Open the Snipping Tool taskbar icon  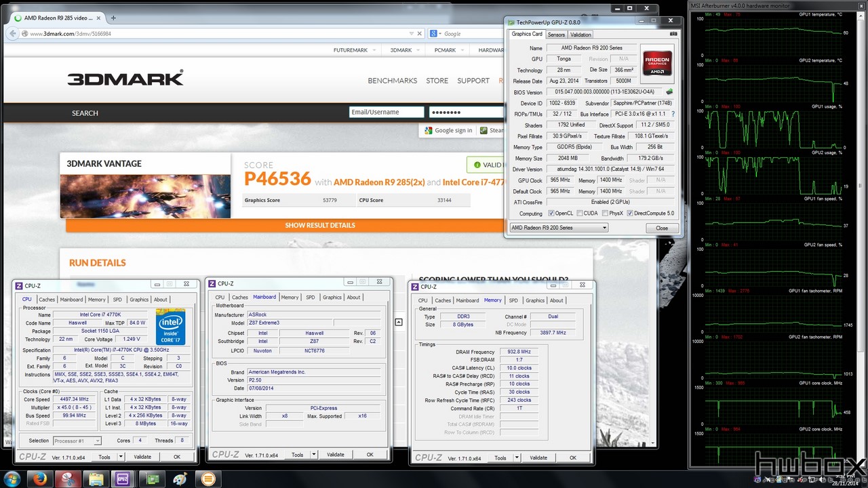pyautogui.click(x=68, y=479)
